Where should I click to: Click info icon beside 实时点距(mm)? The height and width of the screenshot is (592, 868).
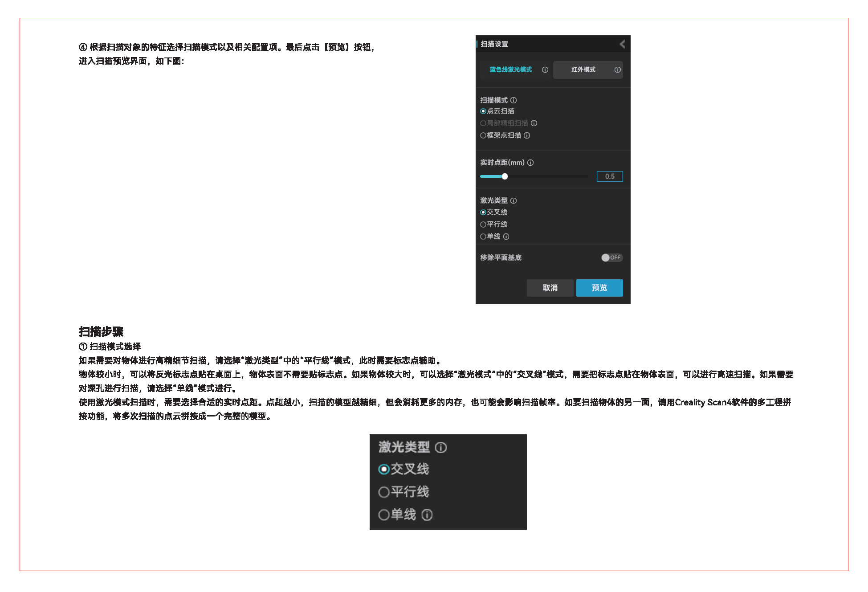530,163
